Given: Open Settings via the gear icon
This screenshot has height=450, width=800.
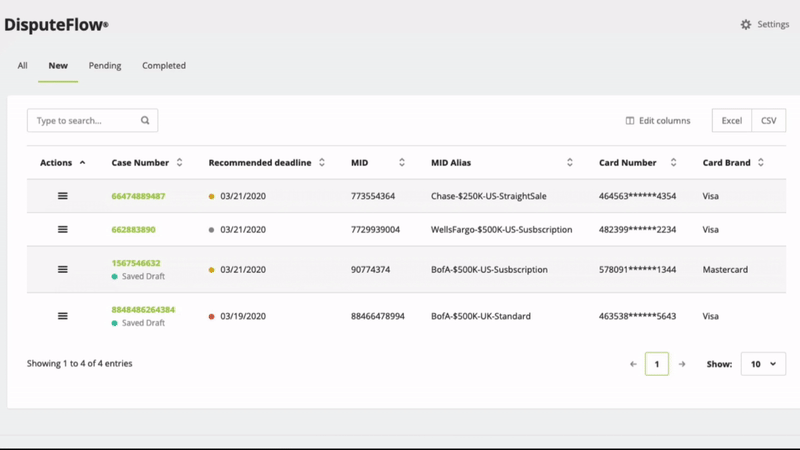Looking at the screenshot, I should coord(746,24).
